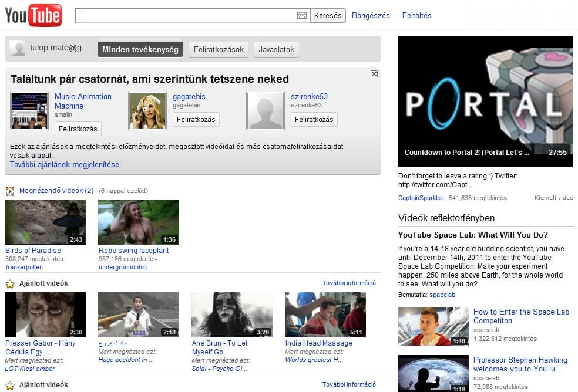
Task: Open frankerpulten uploader link
Action: point(24,267)
